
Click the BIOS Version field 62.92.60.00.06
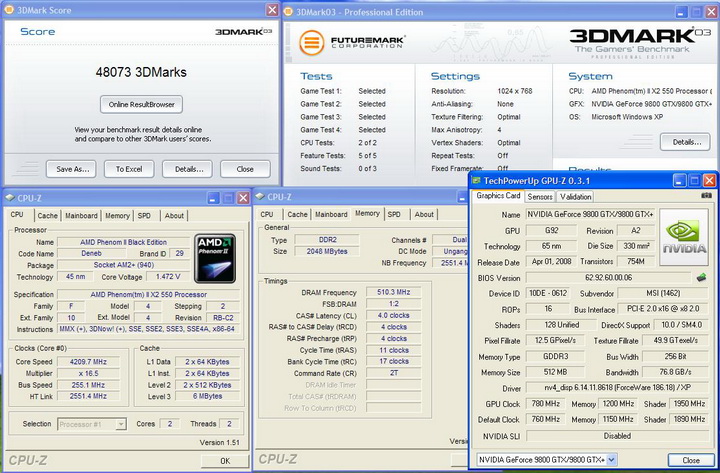[608, 277]
